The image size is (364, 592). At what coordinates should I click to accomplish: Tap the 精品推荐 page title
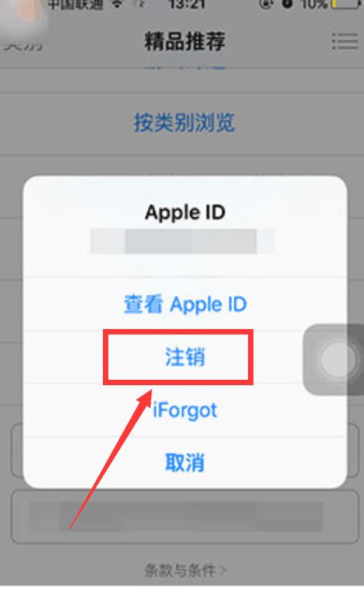click(185, 42)
